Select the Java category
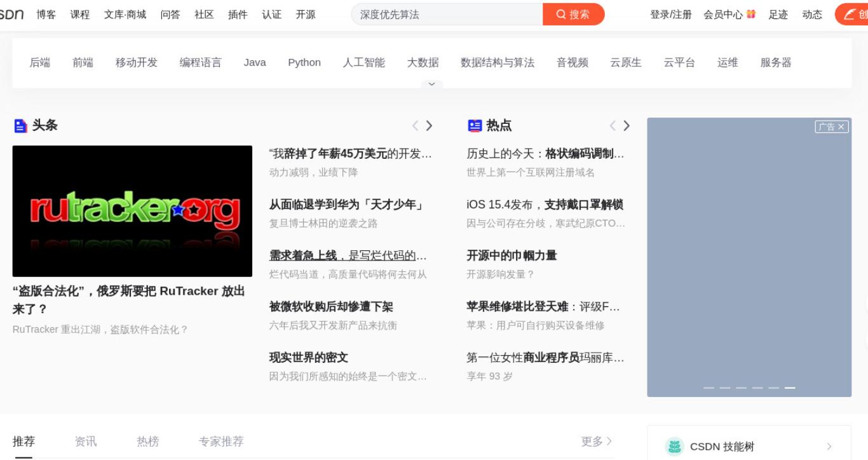868x460 pixels. point(255,62)
